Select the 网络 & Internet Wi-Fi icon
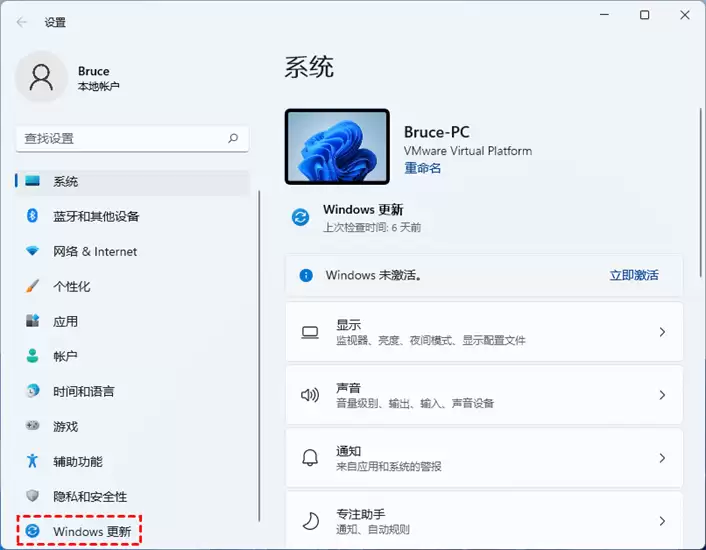The width and height of the screenshot is (706, 550). (x=32, y=251)
